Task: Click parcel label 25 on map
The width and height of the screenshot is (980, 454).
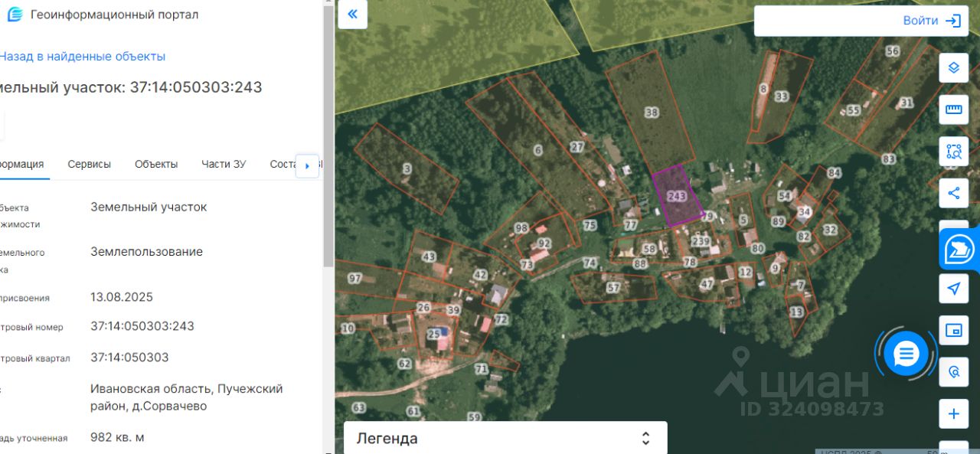Action: click(434, 334)
